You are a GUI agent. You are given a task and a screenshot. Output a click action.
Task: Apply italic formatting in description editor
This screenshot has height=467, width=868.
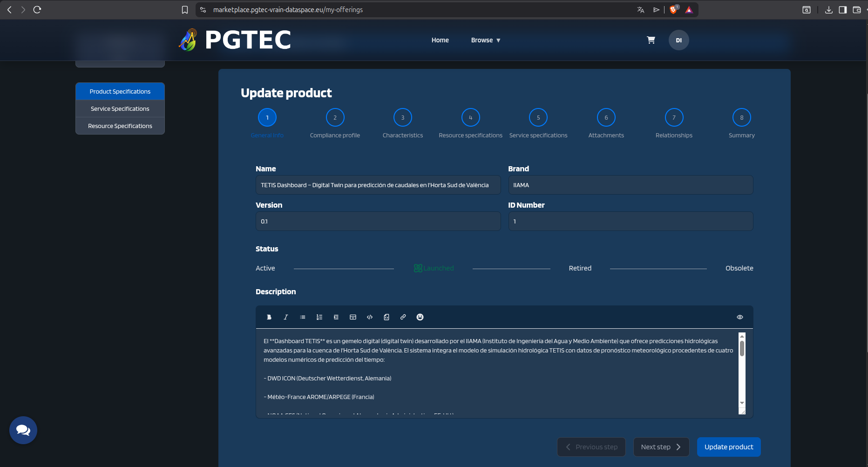[286, 317]
